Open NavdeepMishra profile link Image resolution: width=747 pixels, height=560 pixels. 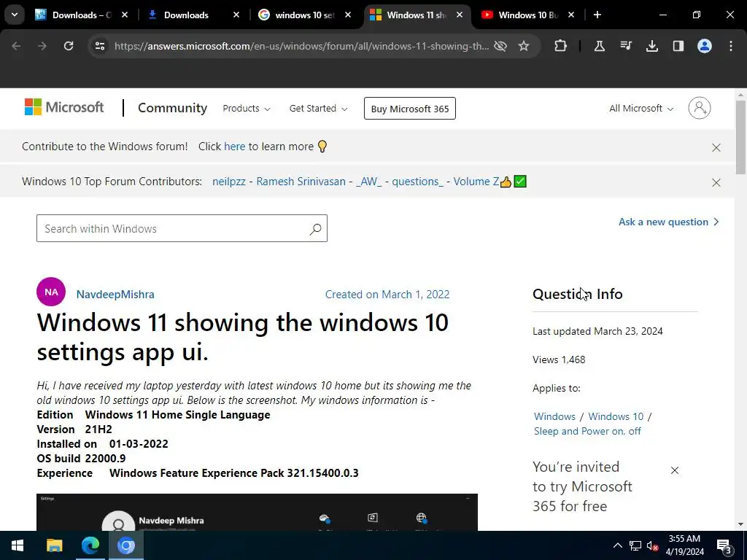115,295
